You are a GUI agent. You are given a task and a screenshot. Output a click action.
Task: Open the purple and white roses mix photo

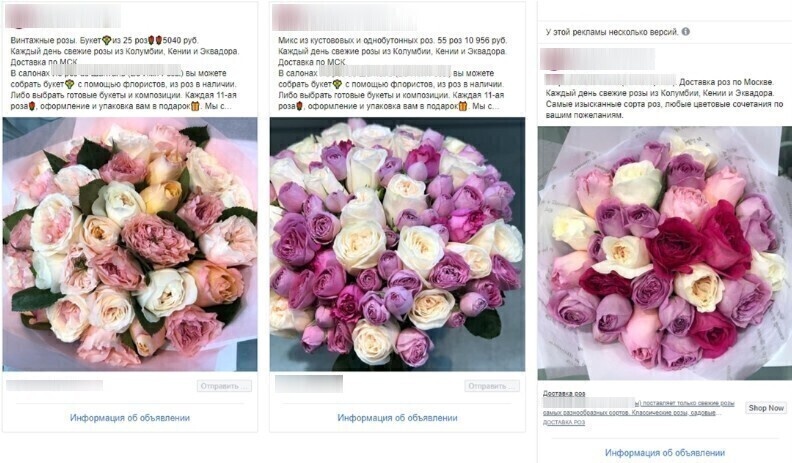398,244
